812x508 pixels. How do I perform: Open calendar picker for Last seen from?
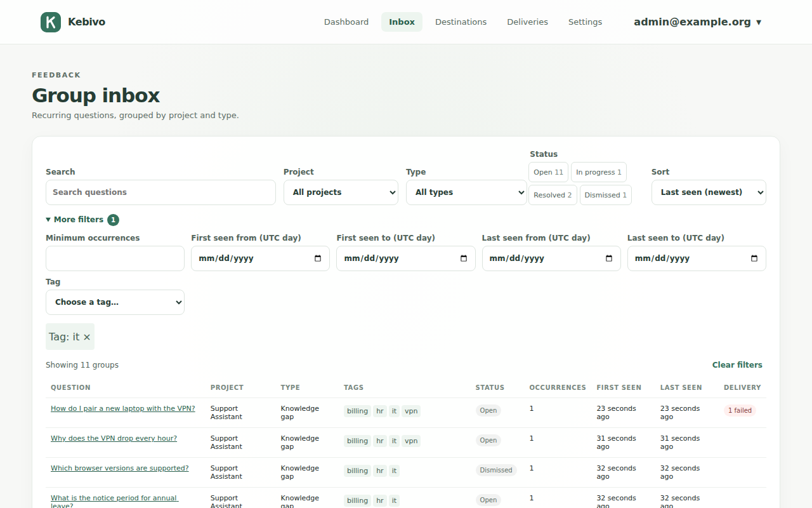pyautogui.click(x=609, y=258)
